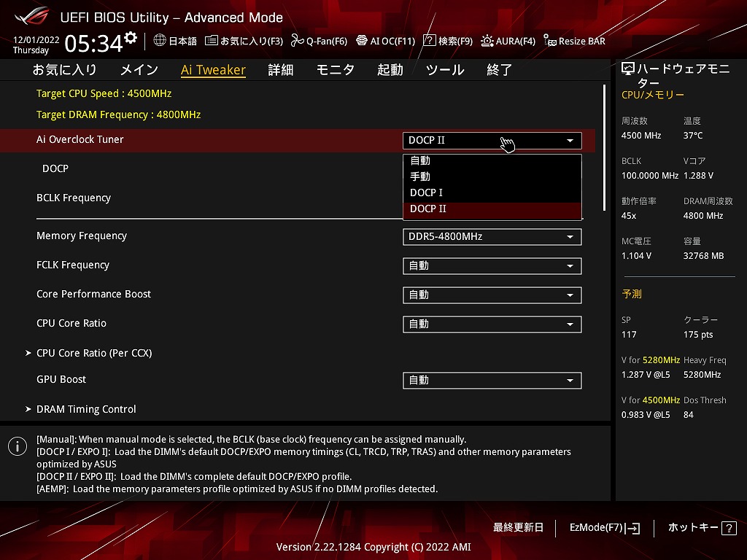Click the 検索(F9) search button
This screenshot has height=560, width=747.
point(449,41)
